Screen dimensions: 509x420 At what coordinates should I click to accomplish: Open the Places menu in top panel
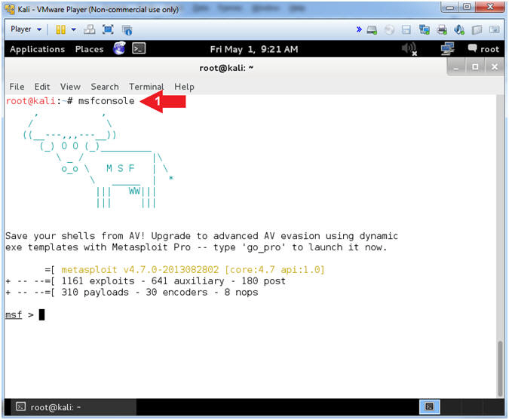pos(89,49)
